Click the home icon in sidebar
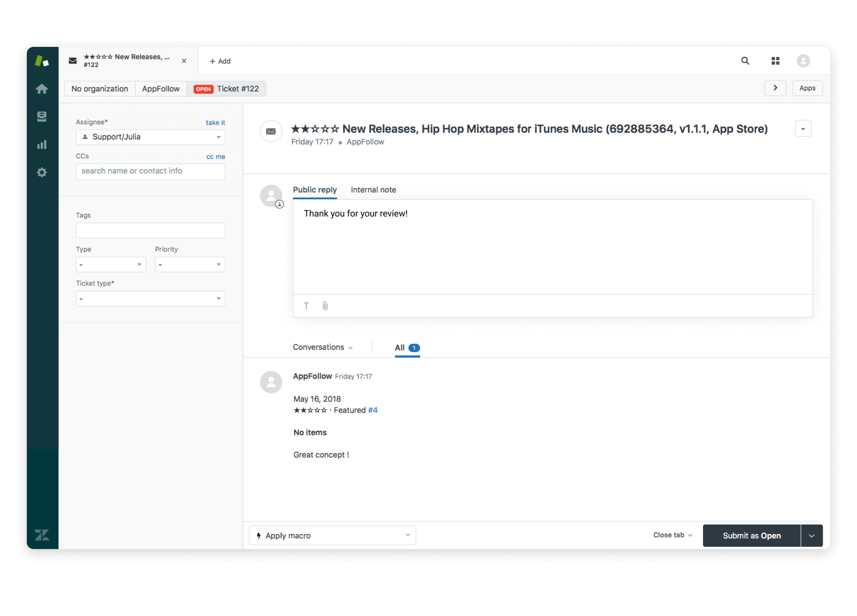 coord(42,88)
